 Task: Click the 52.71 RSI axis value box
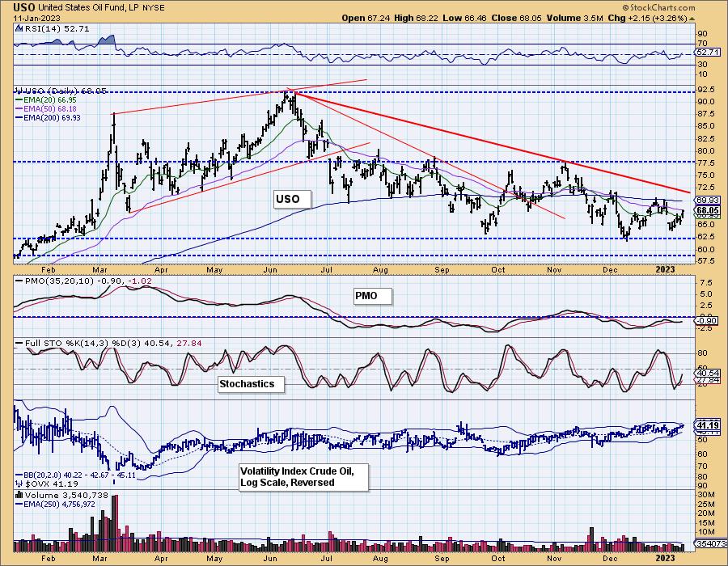tap(708, 53)
